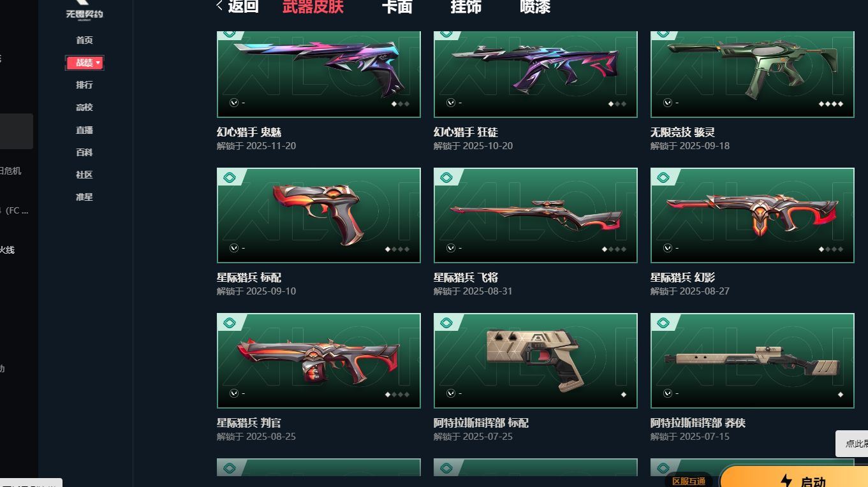The image size is (868, 487).
Task: Click lightning icon on the 启动 button
Action: tap(786, 481)
